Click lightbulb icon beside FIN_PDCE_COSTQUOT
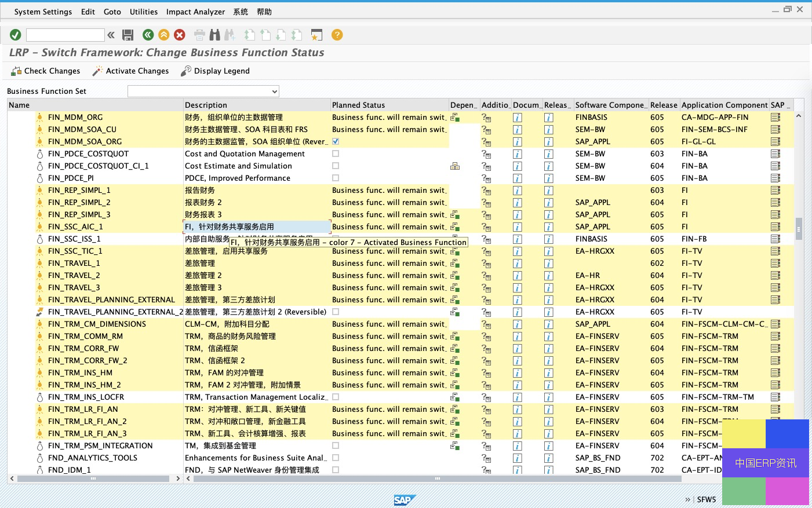Image resolution: width=812 pixels, height=508 pixels. pyautogui.click(x=39, y=154)
